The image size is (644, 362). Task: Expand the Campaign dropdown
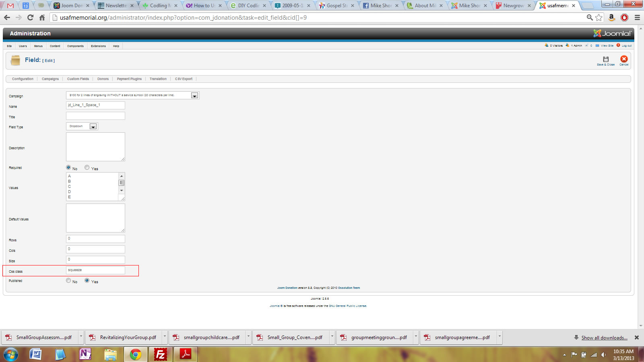(194, 95)
